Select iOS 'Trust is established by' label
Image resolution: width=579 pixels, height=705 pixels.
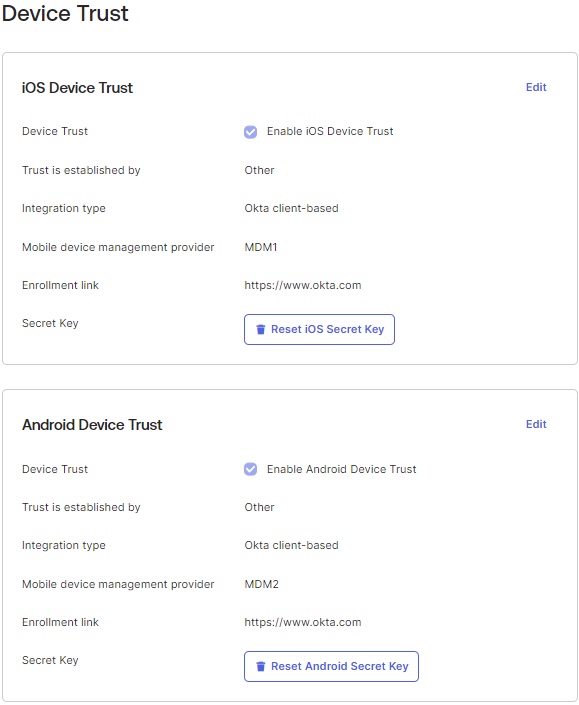(81, 170)
